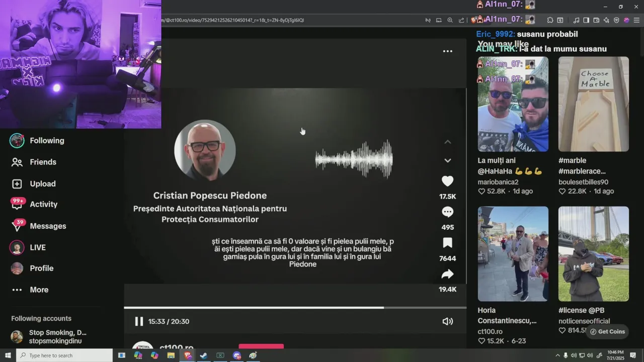Show hidden system tray icons
This screenshot has width=644, height=362.
pyautogui.click(x=557, y=355)
